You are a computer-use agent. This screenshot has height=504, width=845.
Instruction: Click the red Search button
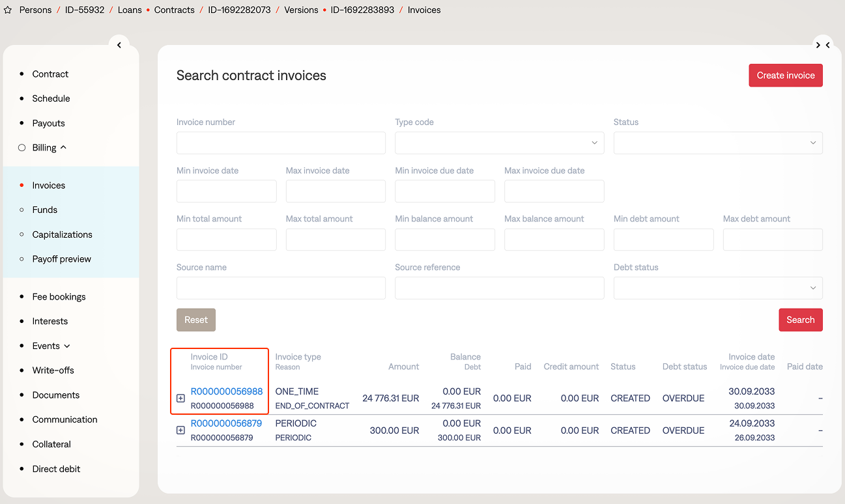tap(800, 320)
